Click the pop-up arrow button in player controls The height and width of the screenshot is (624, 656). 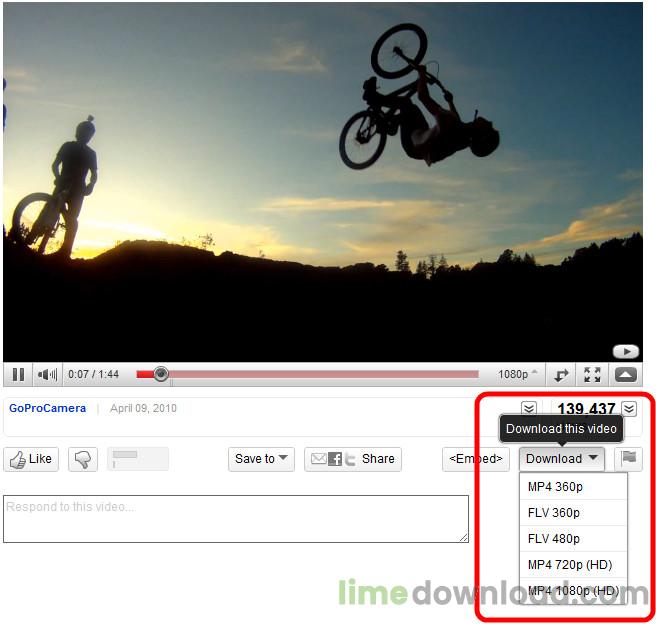point(626,375)
